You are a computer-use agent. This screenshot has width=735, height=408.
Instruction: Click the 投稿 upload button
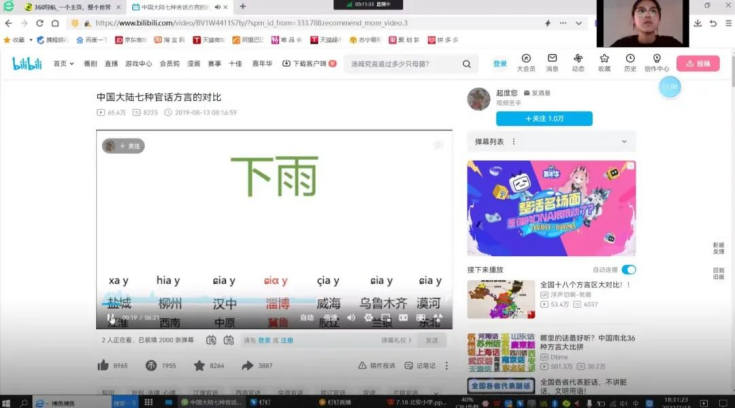697,63
